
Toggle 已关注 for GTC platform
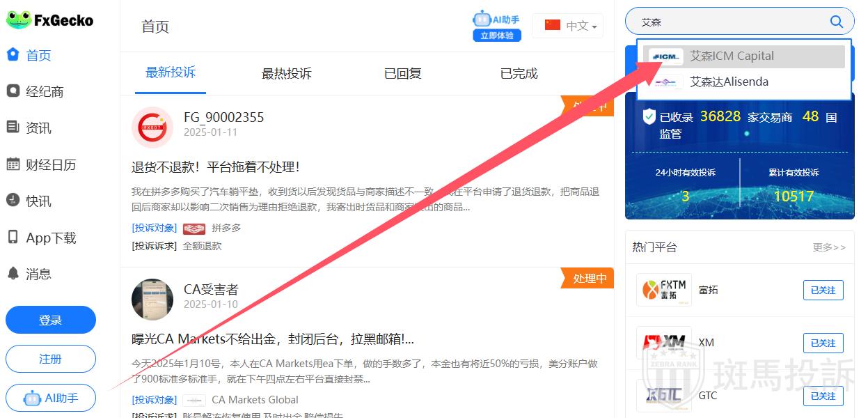tap(823, 396)
